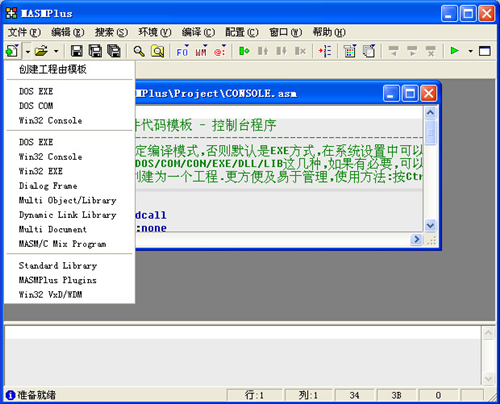
Task: Expand the new project dropdown arrow
Action: tap(28, 51)
